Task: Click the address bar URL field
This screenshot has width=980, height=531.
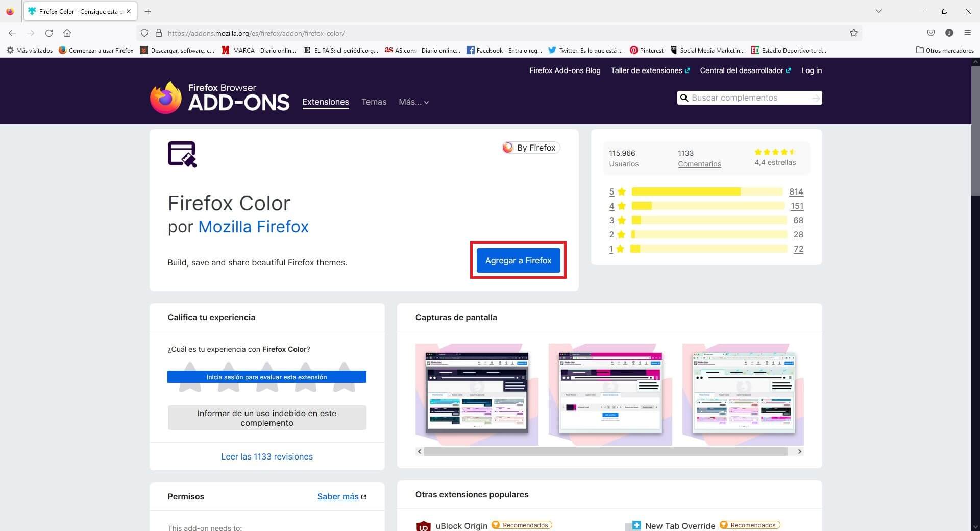Action: tap(500, 33)
